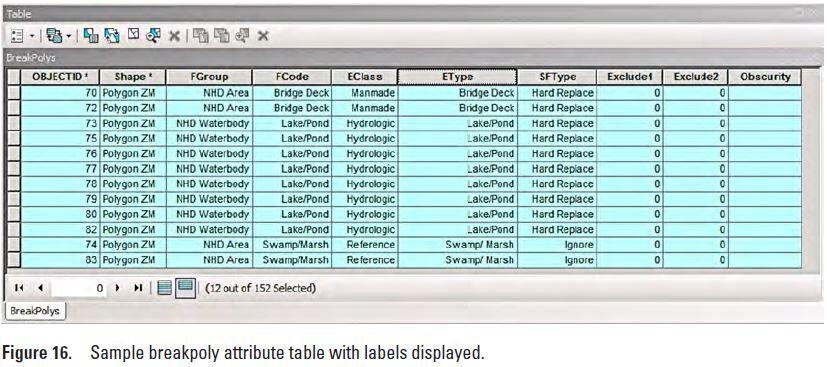
Task: Click the Exclude2 column header
Action: click(696, 77)
